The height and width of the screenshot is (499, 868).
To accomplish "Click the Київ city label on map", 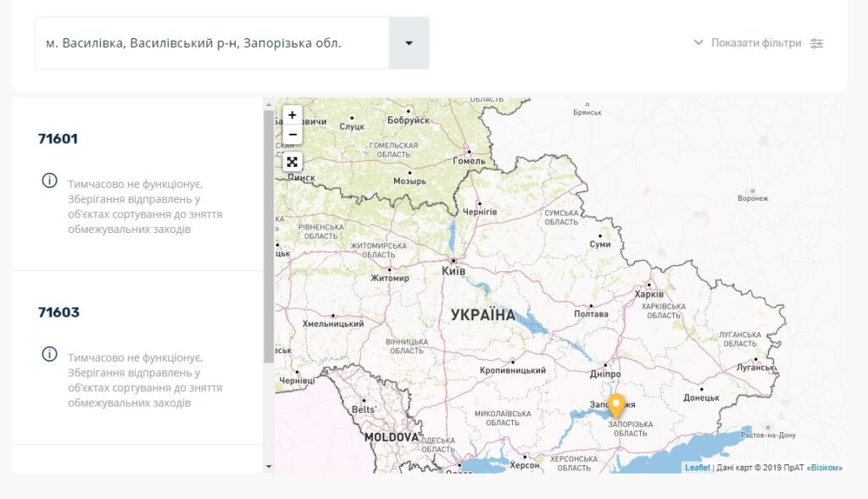I will (x=453, y=271).
